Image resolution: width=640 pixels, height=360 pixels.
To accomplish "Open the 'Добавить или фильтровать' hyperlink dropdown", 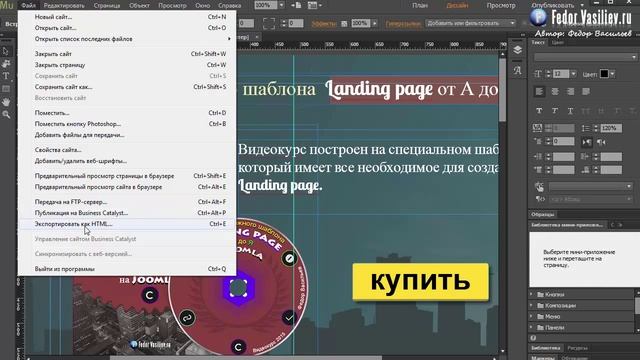I will click(471, 23).
